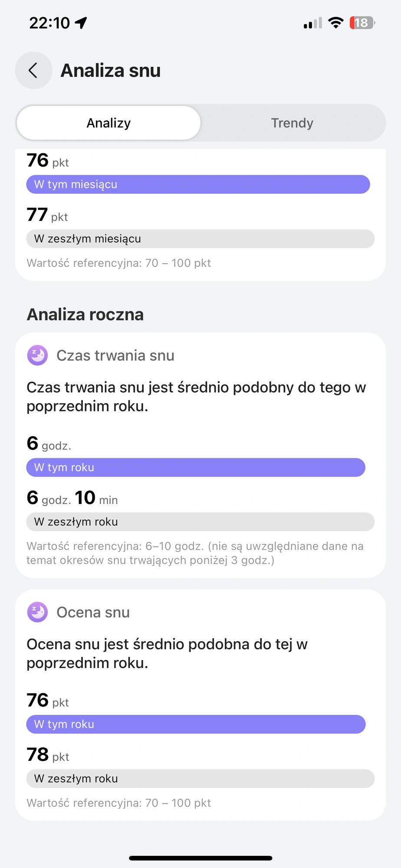Tap the Analiza roczna section heading
This screenshot has height=868, width=401.
pos(85,315)
